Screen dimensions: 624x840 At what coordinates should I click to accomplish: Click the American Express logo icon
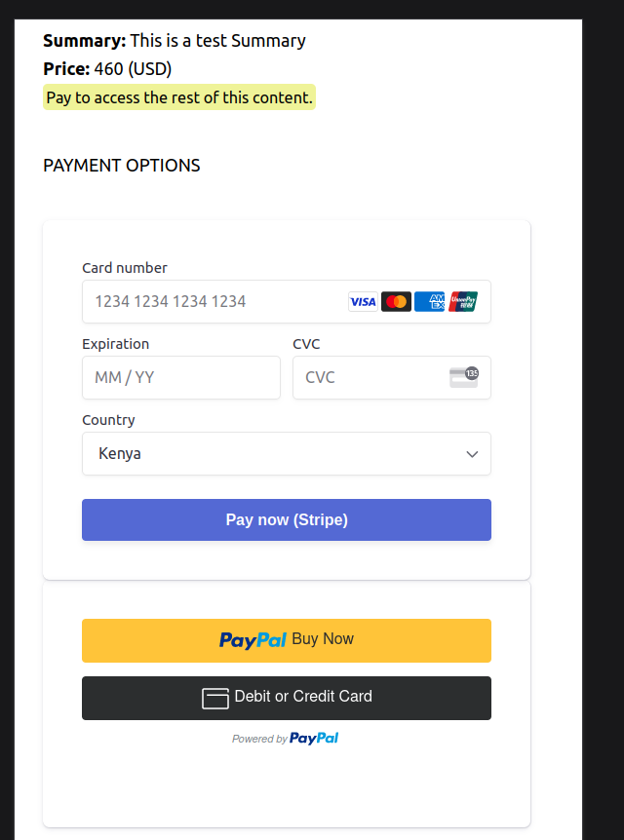point(429,302)
